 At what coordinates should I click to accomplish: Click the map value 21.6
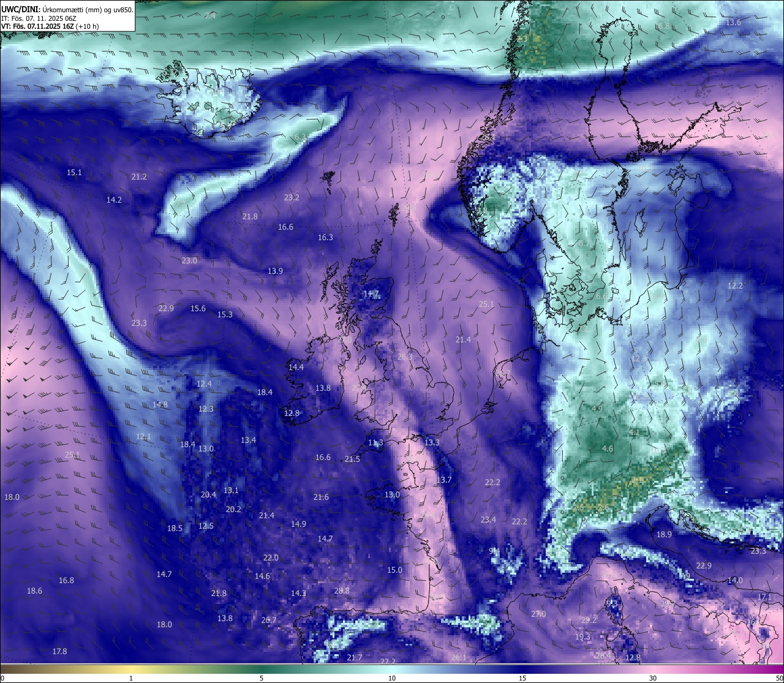321,497
